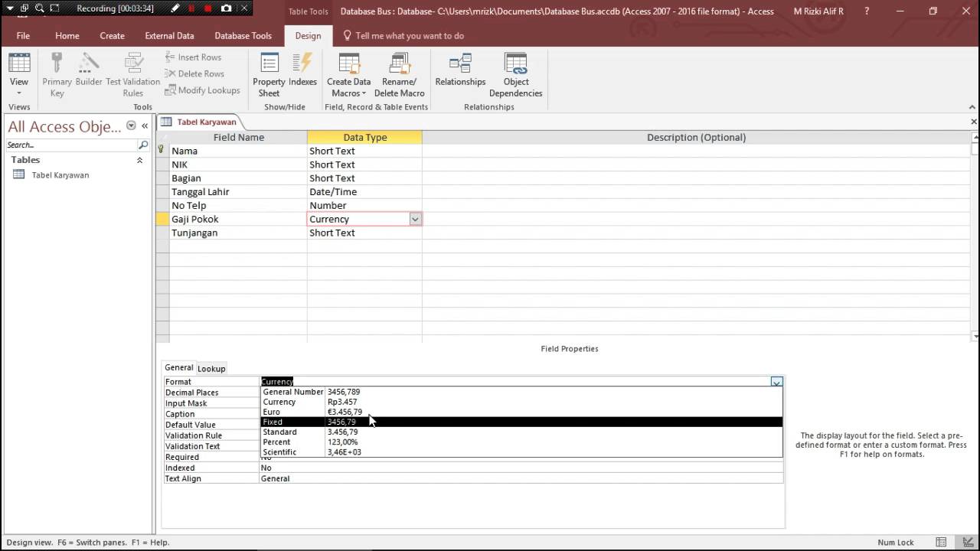Select the Bagian field name cell
Screen dimensions: 980x551
tap(238, 178)
